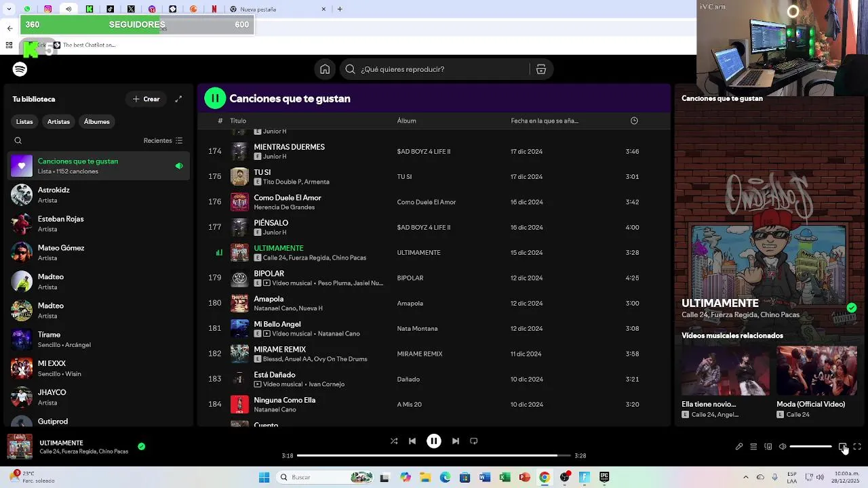
Task: Seek in the song progress bar
Action: click(x=434, y=455)
